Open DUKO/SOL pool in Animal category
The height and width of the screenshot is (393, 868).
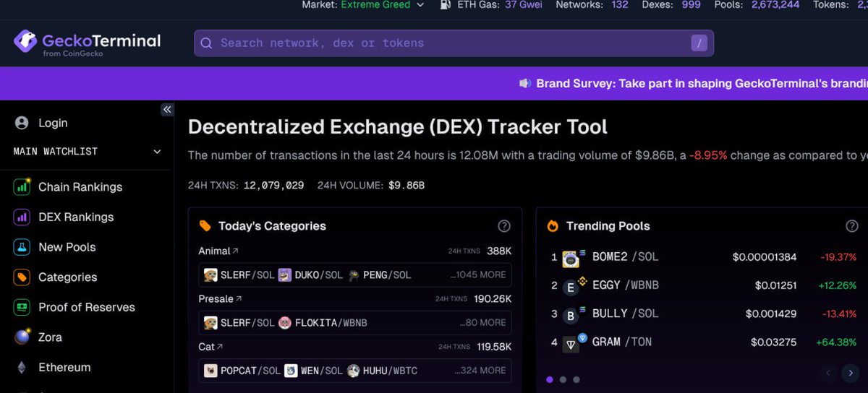point(310,275)
